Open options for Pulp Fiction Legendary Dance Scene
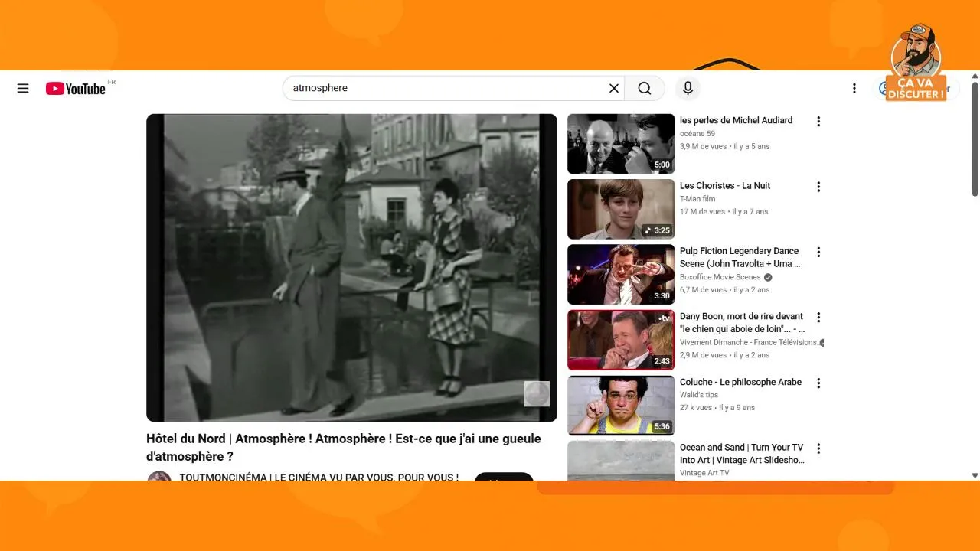The image size is (980, 551). coord(818,252)
